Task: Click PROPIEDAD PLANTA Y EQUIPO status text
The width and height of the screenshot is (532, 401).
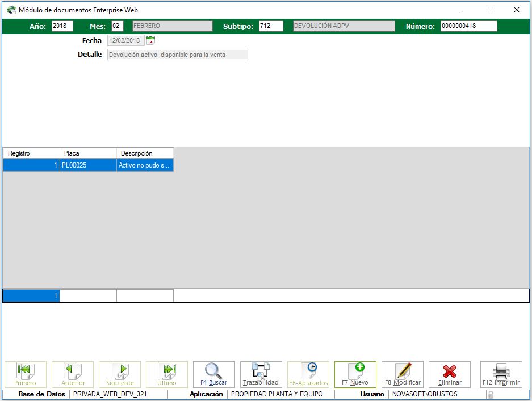Action: (x=277, y=394)
